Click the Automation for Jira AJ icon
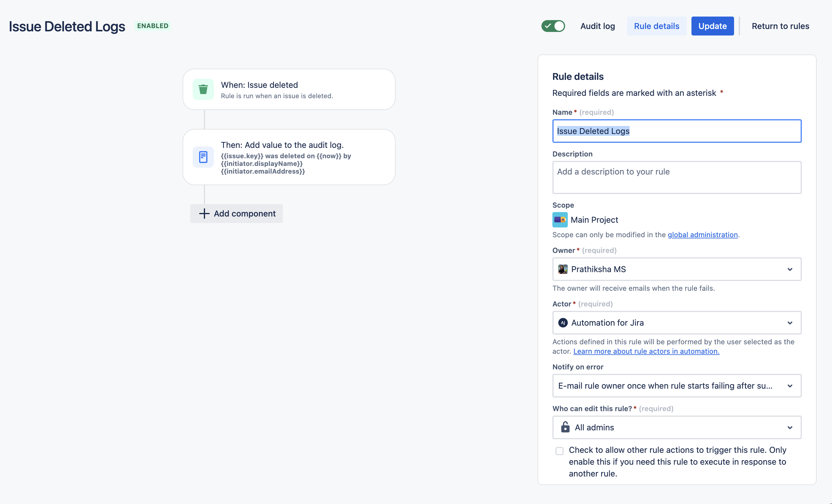The image size is (832, 504). pyautogui.click(x=562, y=323)
